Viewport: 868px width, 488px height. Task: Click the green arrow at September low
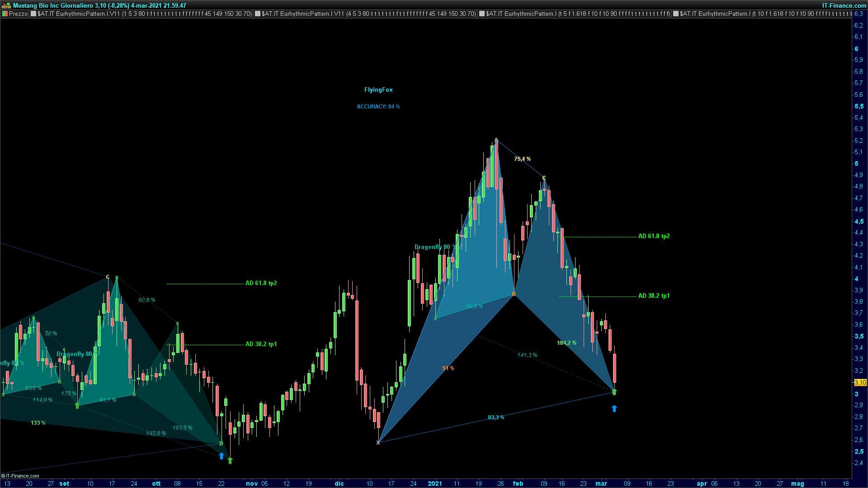pos(77,406)
